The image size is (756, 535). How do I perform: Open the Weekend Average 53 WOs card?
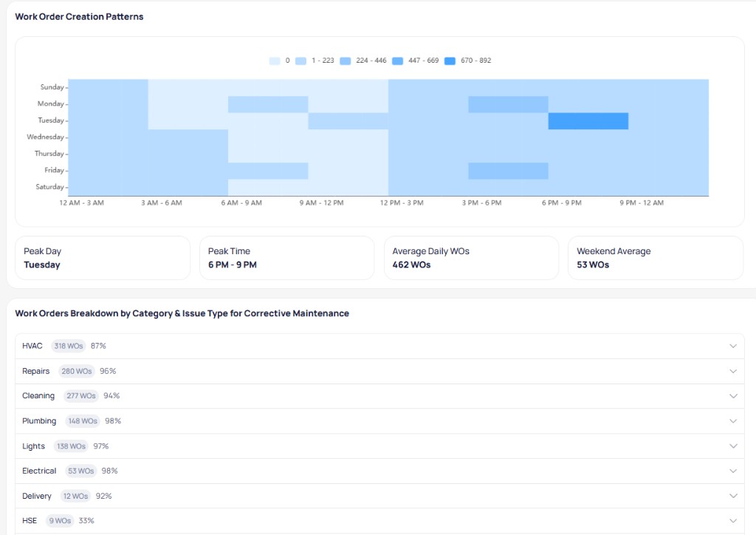point(656,258)
